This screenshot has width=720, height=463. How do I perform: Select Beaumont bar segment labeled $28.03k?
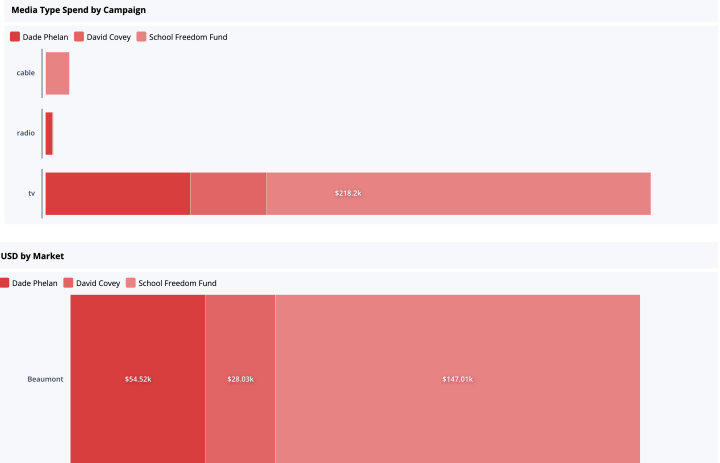coord(240,379)
